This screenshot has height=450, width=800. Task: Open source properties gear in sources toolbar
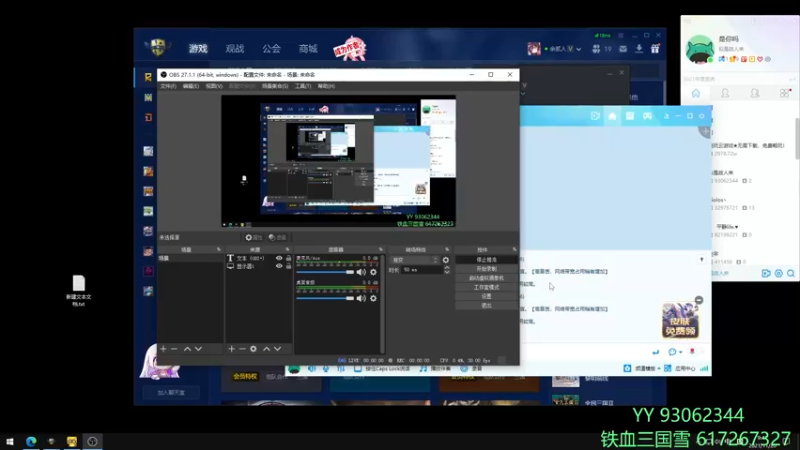click(x=254, y=349)
